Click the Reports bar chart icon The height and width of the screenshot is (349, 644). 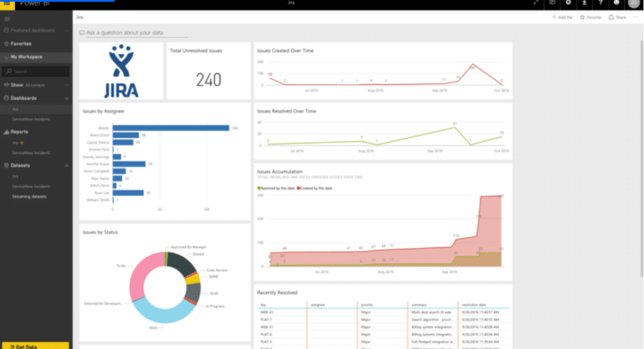6,132
